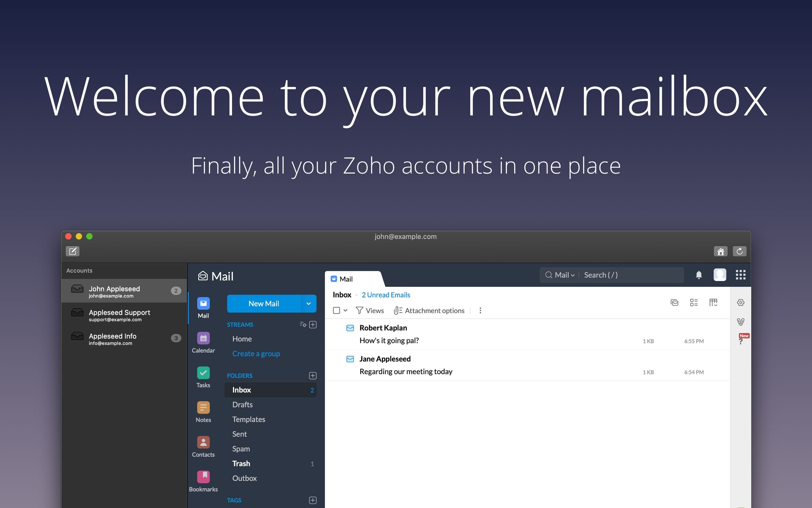The height and width of the screenshot is (508, 812).
Task: Click the compose New Mail button
Action: pyautogui.click(x=263, y=303)
